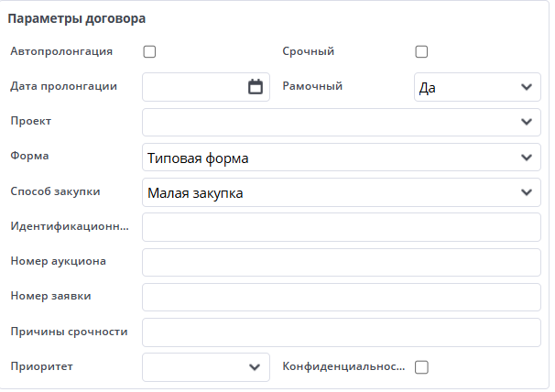The width and height of the screenshot is (555, 392).
Task: Click the Способ закупки field label
Action: [x=55, y=191]
